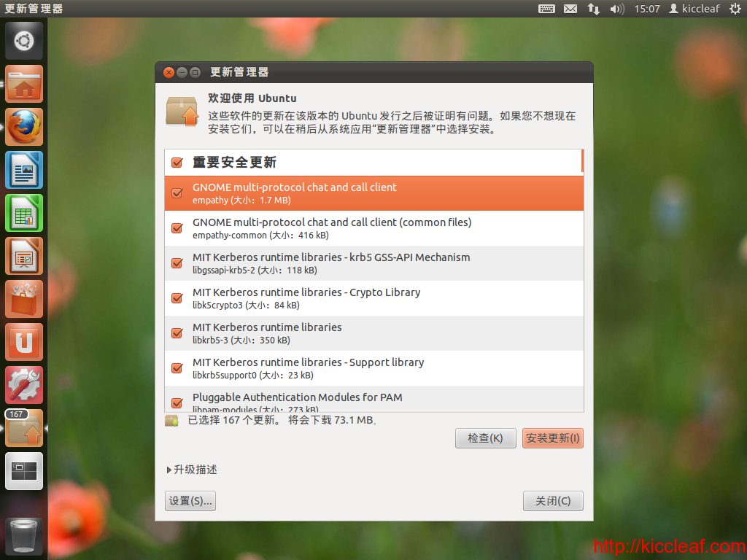The image size is (747, 560).
Task: Uncheck the Pluggable Authentication Modules checkbox
Action: point(177,402)
